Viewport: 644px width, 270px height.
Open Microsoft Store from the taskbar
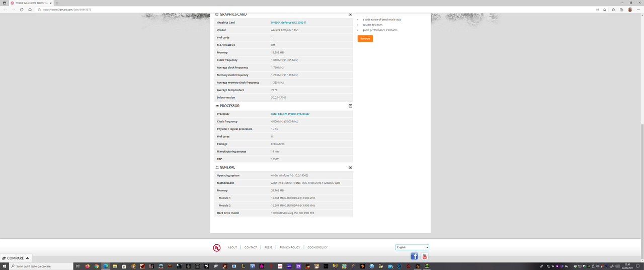(124, 266)
